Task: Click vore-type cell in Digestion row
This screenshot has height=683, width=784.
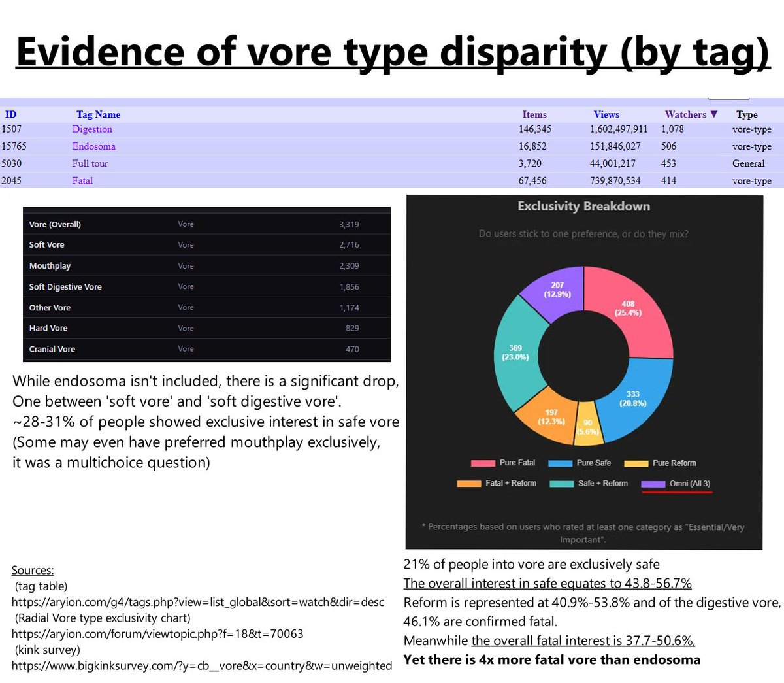Action: point(751,129)
